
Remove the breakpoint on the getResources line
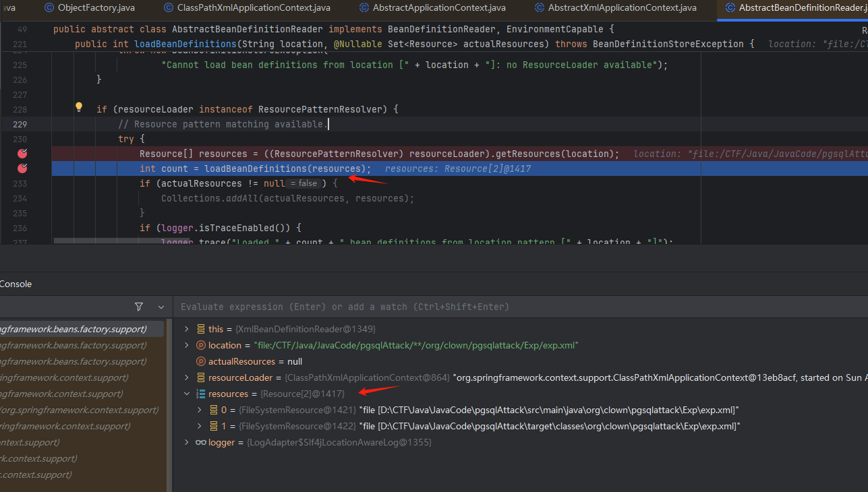tap(22, 154)
